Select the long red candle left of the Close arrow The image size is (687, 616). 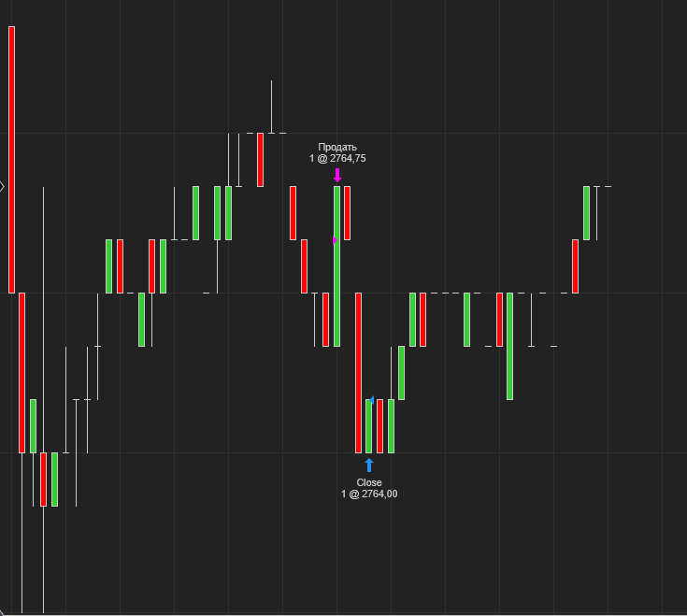[358, 372]
